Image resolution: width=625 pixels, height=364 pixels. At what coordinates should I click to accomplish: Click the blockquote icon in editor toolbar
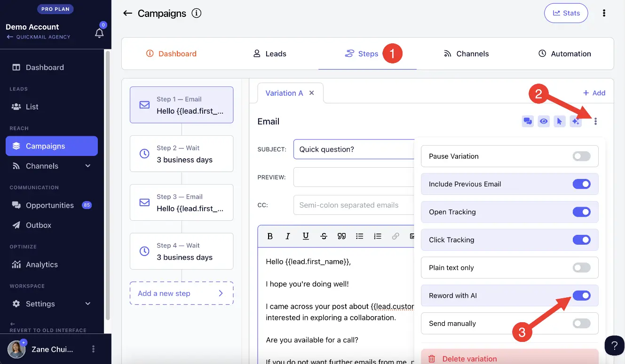click(342, 236)
